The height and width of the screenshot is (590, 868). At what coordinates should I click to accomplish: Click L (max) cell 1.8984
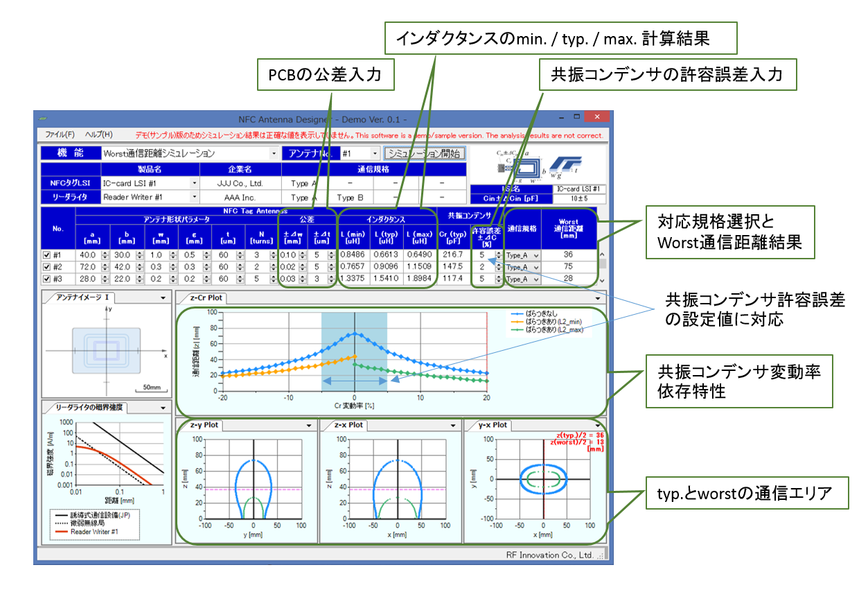tap(420, 279)
